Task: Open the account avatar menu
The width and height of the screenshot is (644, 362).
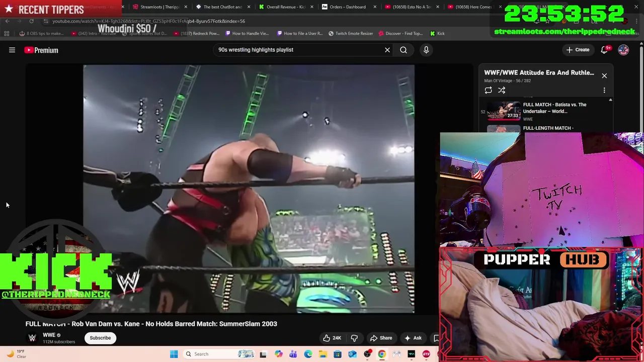Action: 623,50
